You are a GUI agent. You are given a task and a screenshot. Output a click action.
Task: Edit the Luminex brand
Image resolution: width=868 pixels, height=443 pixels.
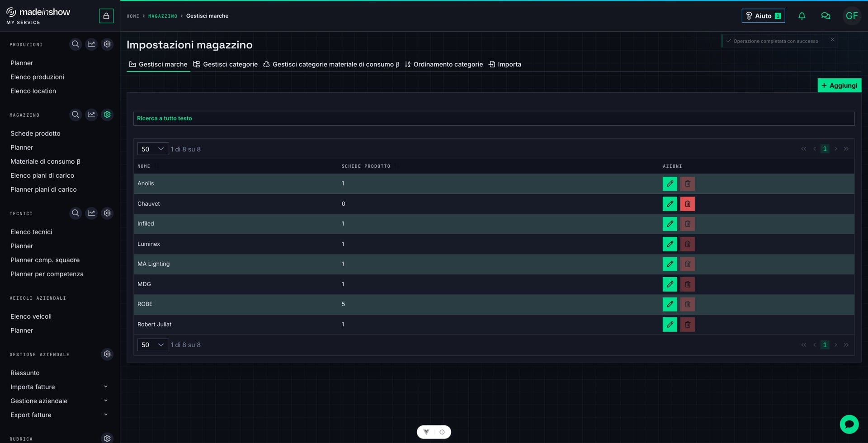(670, 244)
